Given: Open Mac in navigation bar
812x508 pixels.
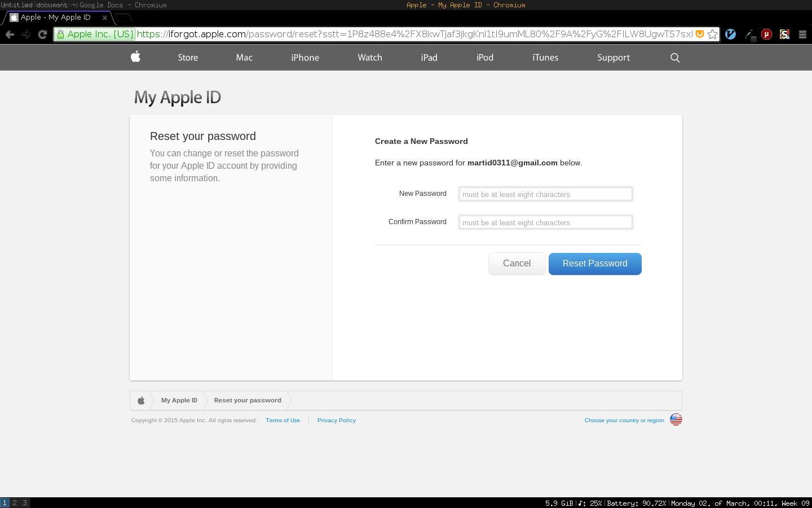Looking at the screenshot, I should click(x=244, y=58).
